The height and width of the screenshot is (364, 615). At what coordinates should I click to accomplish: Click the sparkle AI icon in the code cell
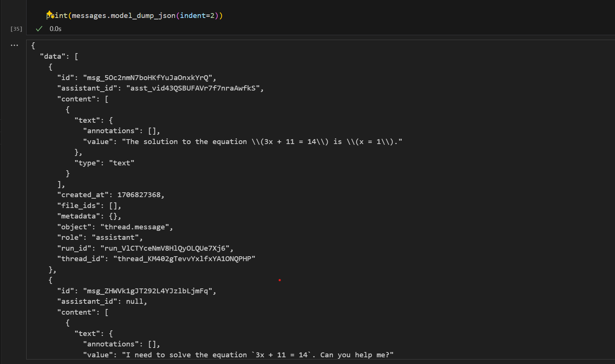(50, 15)
